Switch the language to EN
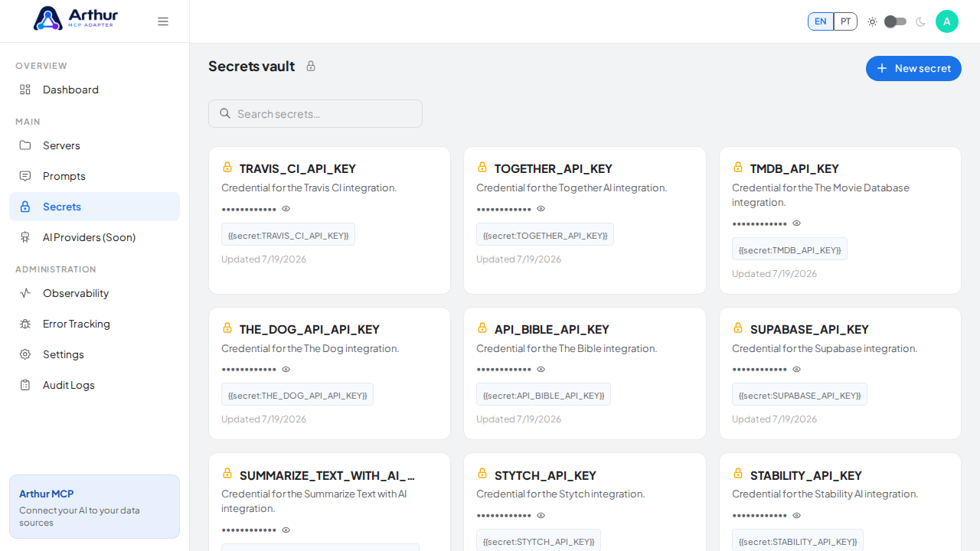The image size is (980, 551). pyautogui.click(x=820, y=21)
